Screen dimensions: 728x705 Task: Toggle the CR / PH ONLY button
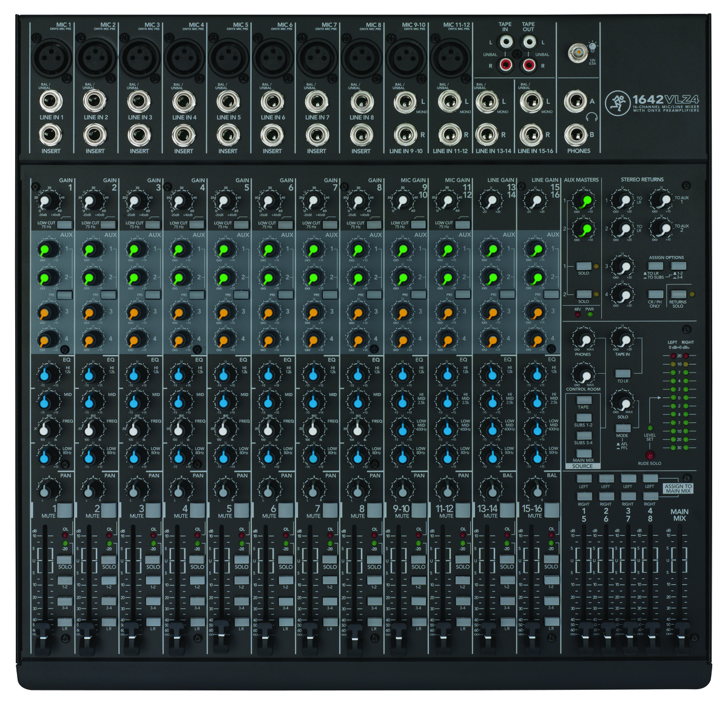pos(655,294)
